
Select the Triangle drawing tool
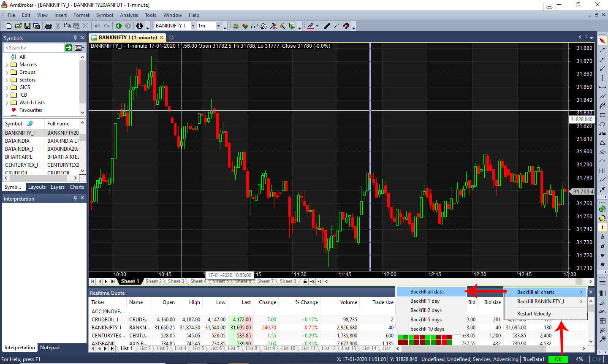pos(603,143)
